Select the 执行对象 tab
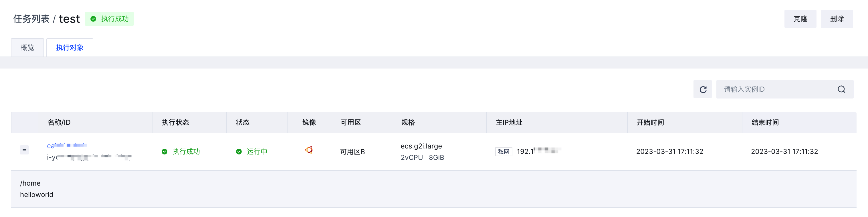The height and width of the screenshot is (217, 868). pyautogui.click(x=70, y=47)
